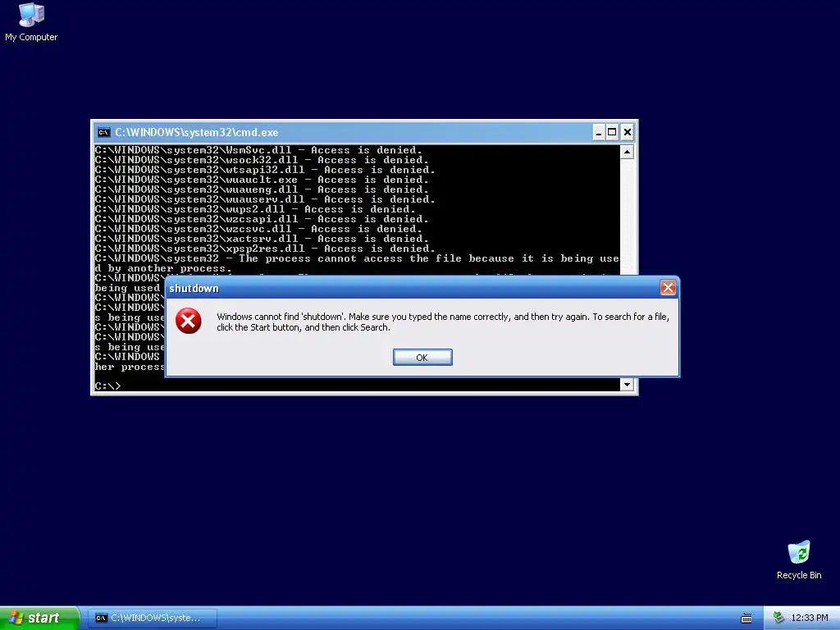840x630 pixels.
Task: Open the Start menu
Action: [39, 618]
